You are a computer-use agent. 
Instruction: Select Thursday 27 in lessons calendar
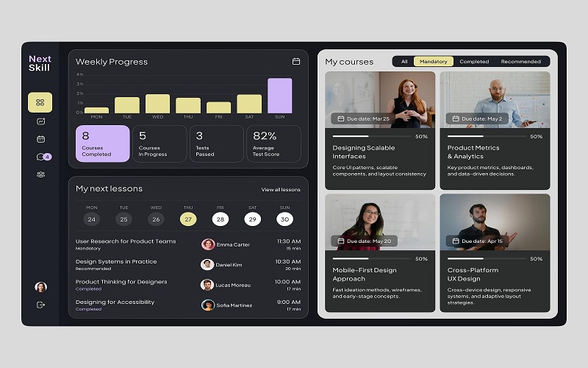pos(188,219)
